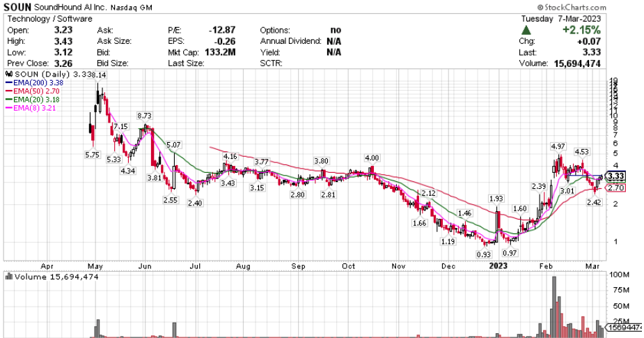Click the 1.93 spike price label
Screen dimensions: 644x338
496,199
